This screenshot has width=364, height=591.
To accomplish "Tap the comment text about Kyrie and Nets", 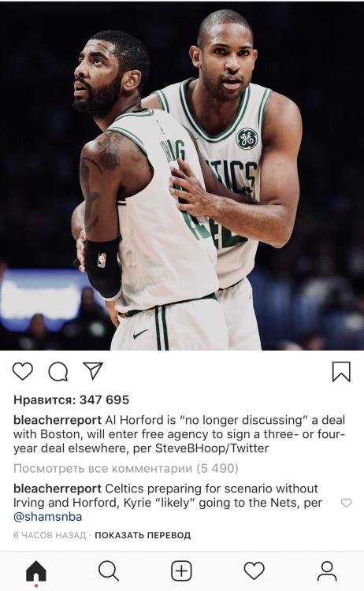I will pos(168,503).
